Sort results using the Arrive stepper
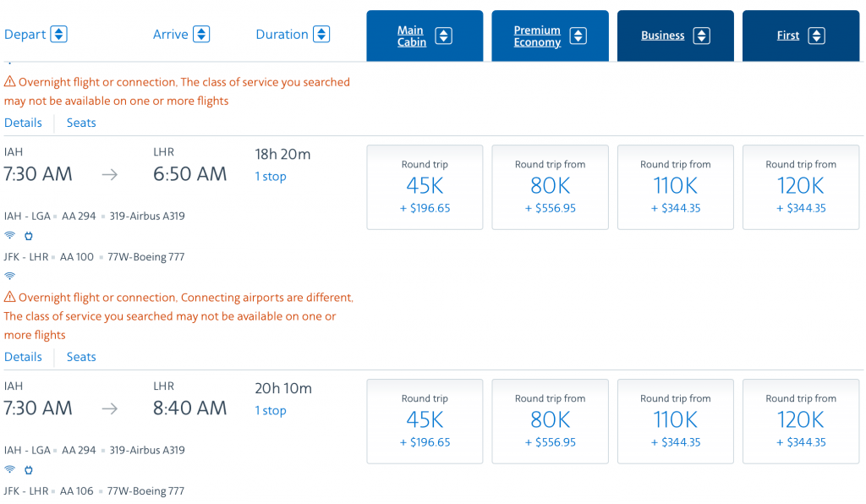This screenshot has width=866, height=504. coord(201,34)
